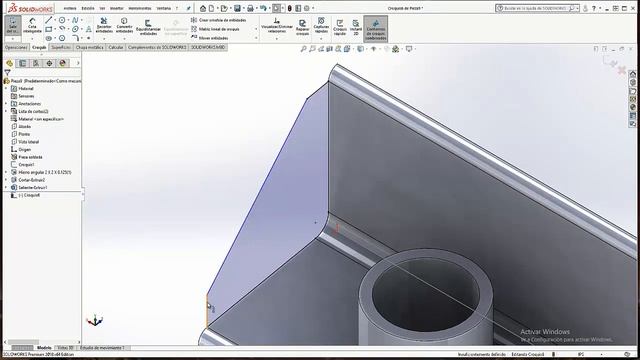Click Recortar entidades trim tool
This screenshot has height=360, width=640.
coord(104,25)
